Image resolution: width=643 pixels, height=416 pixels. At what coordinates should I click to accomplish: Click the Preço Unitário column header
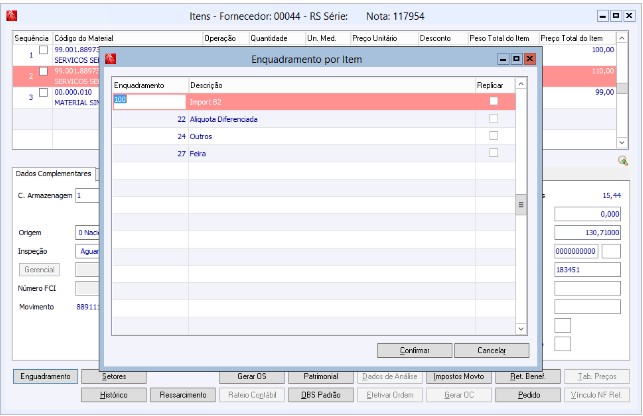click(x=384, y=38)
